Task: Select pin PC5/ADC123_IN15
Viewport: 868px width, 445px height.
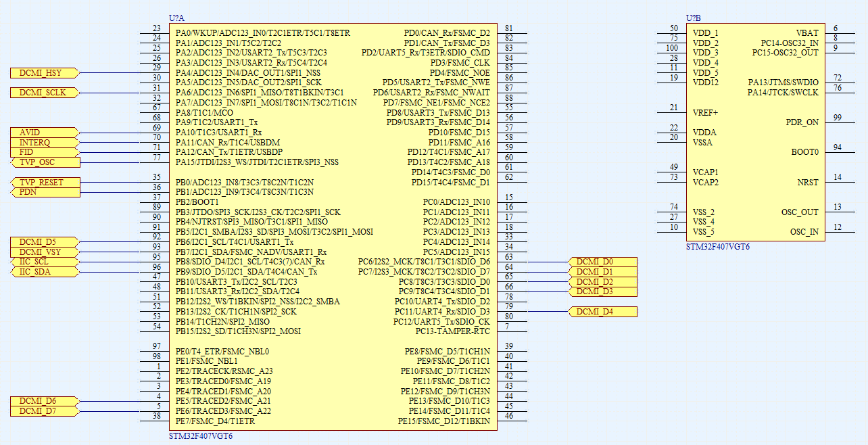Action: (457, 252)
